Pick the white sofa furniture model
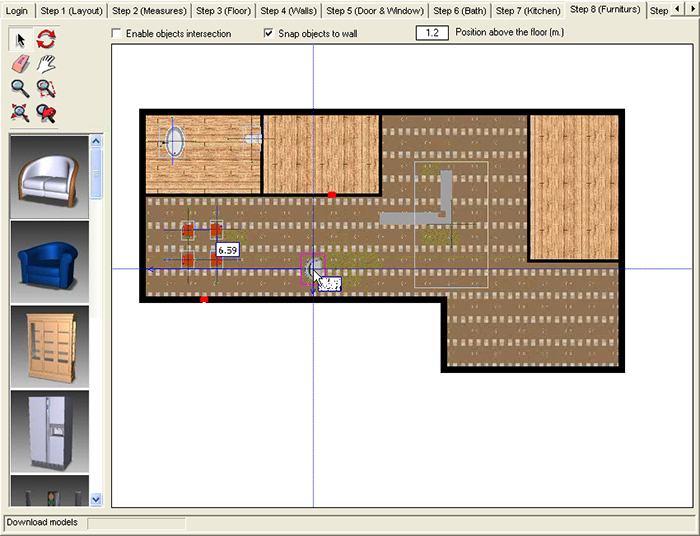The height and width of the screenshot is (536, 700). click(x=48, y=177)
